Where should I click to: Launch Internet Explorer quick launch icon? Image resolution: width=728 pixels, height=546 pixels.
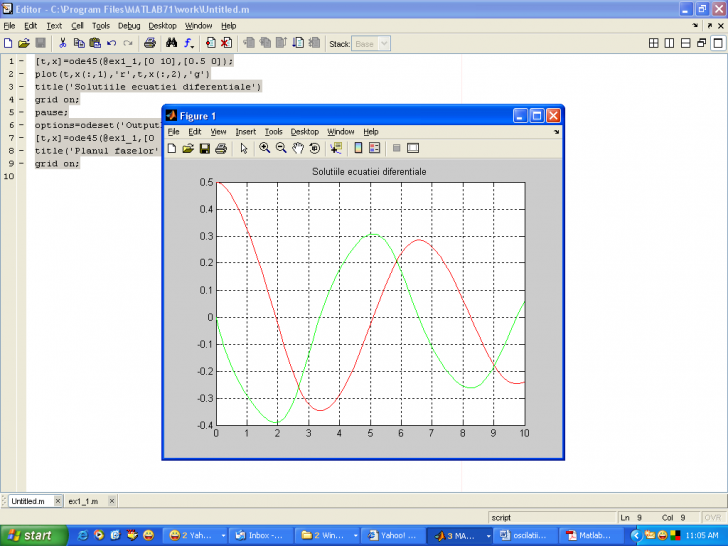coord(83,536)
